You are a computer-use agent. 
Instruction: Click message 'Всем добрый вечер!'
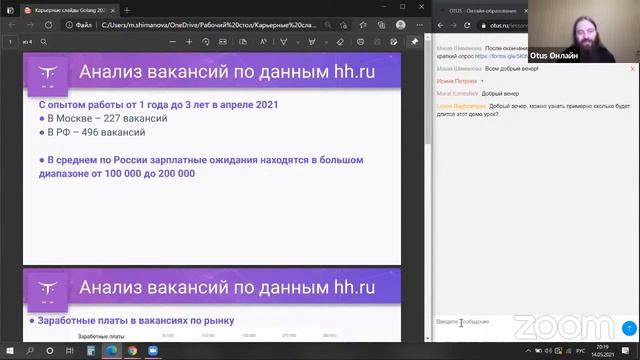coord(511,69)
